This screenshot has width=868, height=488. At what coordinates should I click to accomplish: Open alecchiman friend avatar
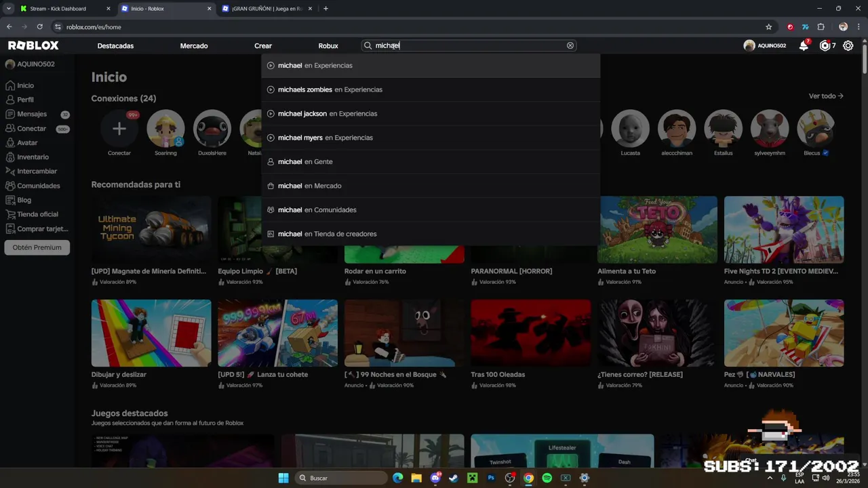(677, 129)
